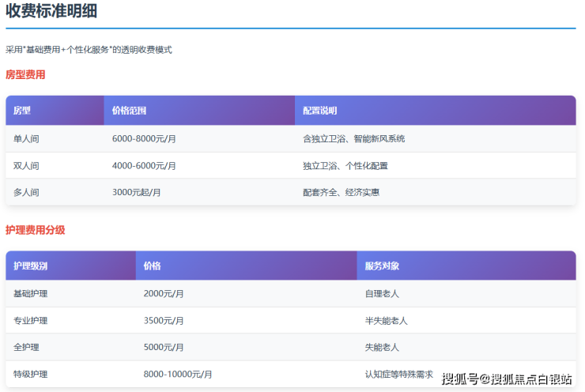Select the 基础护理 row label
Viewport: 585px width, 392px height.
[31, 294]
